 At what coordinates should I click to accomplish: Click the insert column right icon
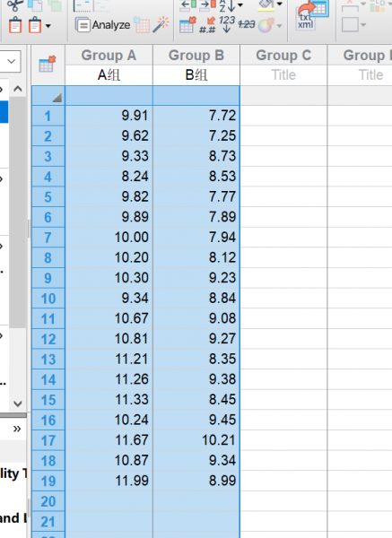pyautogui.click(x=208, y=4)
